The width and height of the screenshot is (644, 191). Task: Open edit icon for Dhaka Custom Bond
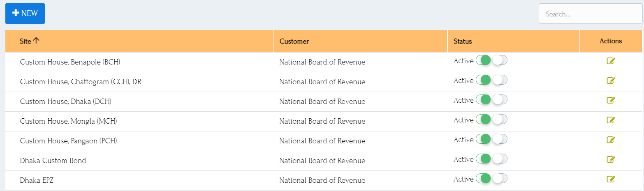tap(611, 160)
